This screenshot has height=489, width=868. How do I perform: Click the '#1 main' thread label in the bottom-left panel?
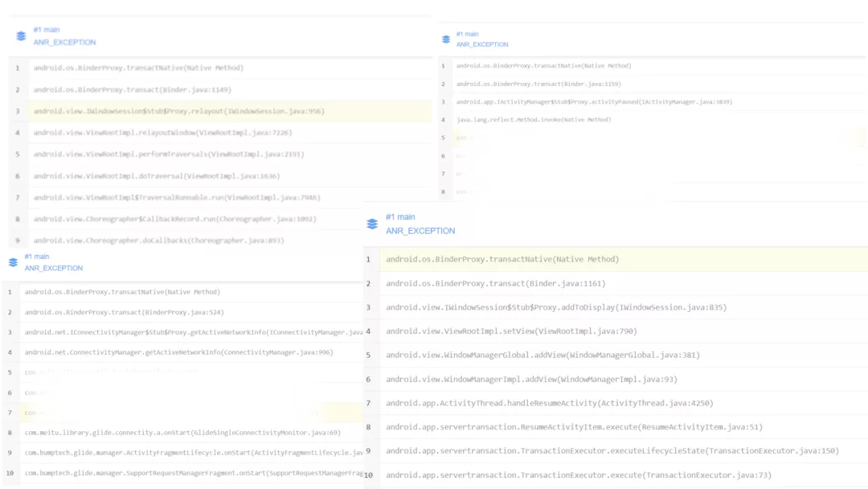coord(37,257)
